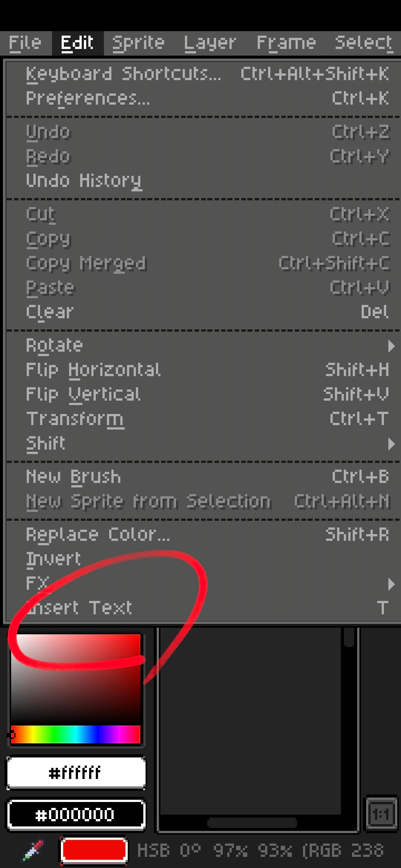The height and width of the screenshot is (868, 401).
Task: Click the horizontal scrollbar below canvas
Action: click(252, 823)
